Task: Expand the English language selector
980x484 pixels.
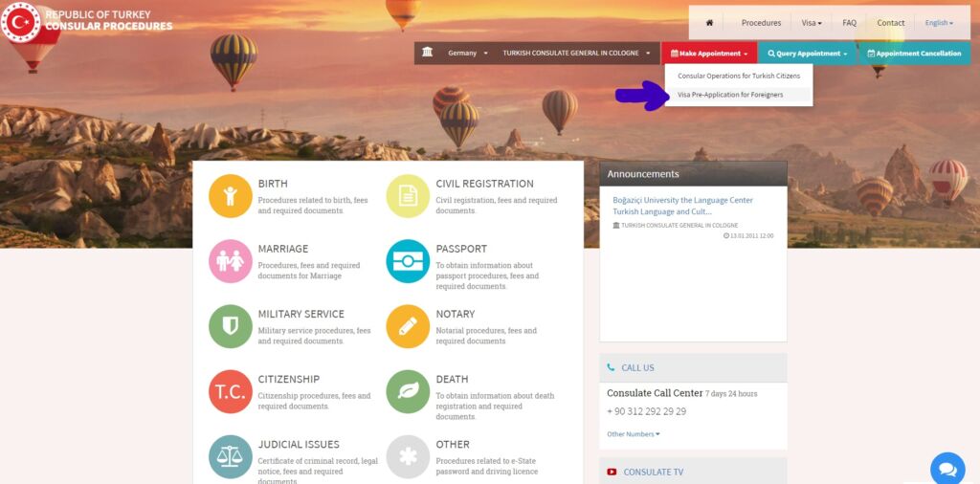Action: coord(939,23)
